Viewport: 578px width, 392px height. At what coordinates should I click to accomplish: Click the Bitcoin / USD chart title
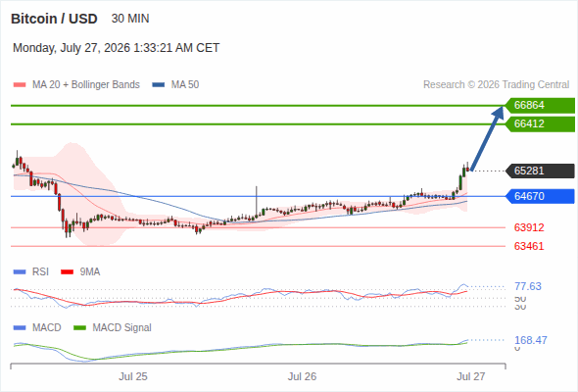coord(54,19)
